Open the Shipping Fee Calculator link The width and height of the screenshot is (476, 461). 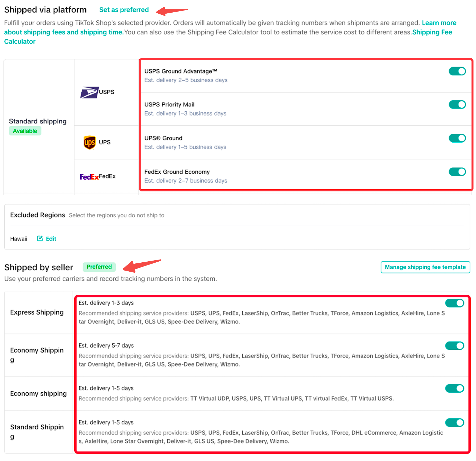(432, 32)
